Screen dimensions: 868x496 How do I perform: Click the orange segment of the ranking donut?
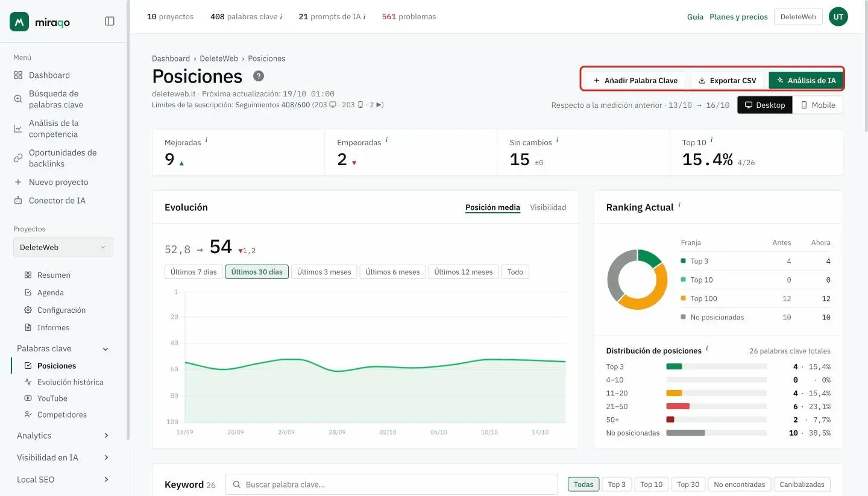[x=653, y=297]
